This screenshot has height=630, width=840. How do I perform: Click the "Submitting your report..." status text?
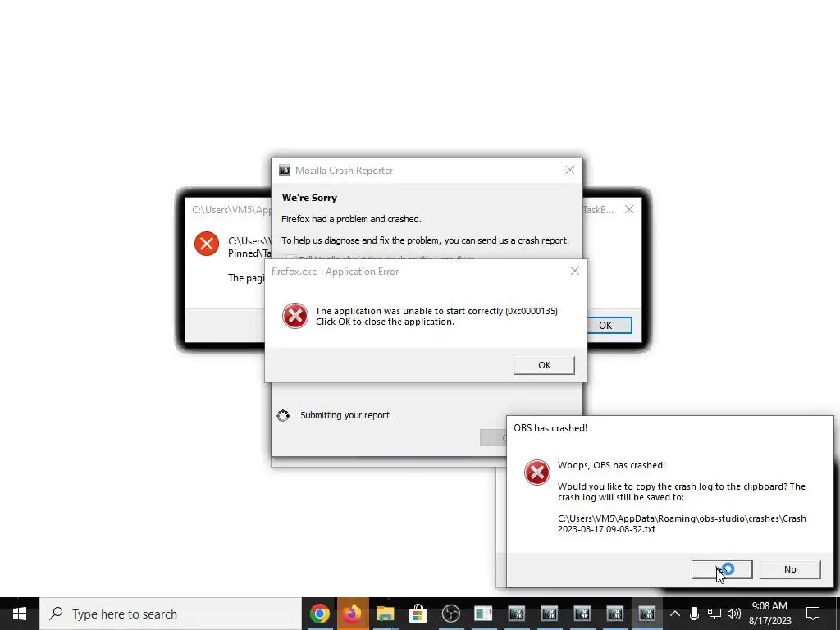pos(348,415)
